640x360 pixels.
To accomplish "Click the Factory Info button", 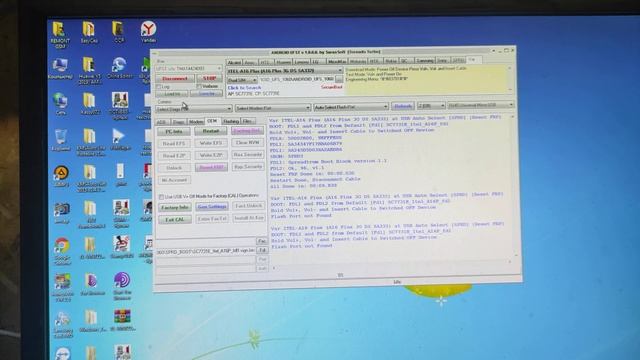I will (175, 207).
